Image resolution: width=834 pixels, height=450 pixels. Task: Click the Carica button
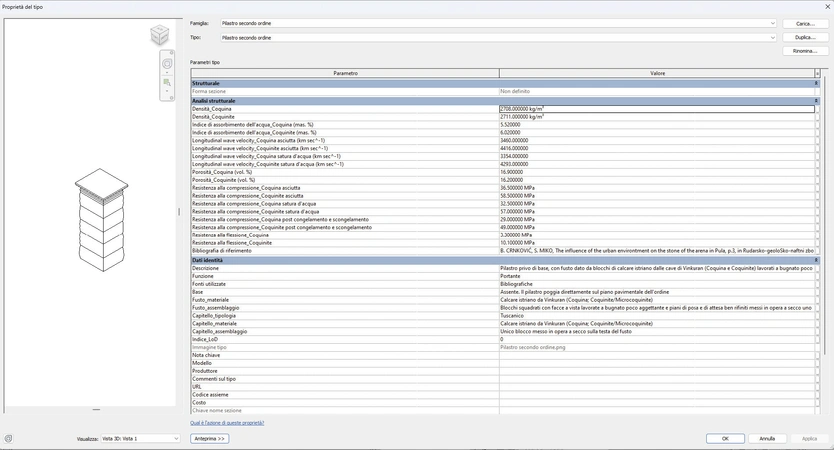pyautogui.click(x=805, y=24)
